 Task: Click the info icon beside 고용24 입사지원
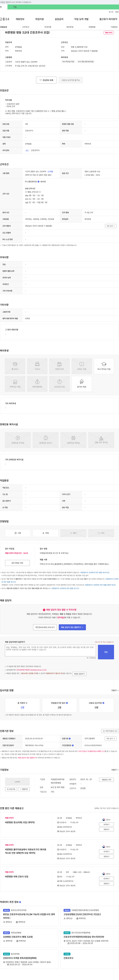tap(104, 703)
